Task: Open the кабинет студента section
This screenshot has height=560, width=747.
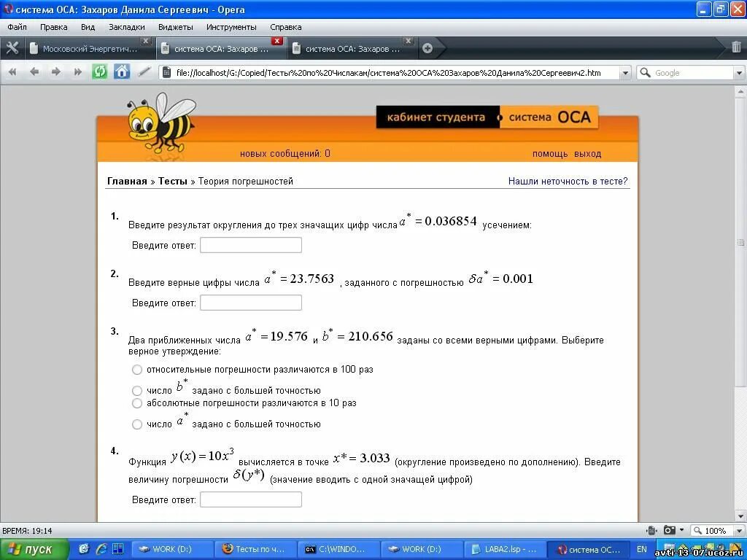Action: pyautogui.click(x=436, y=117)
